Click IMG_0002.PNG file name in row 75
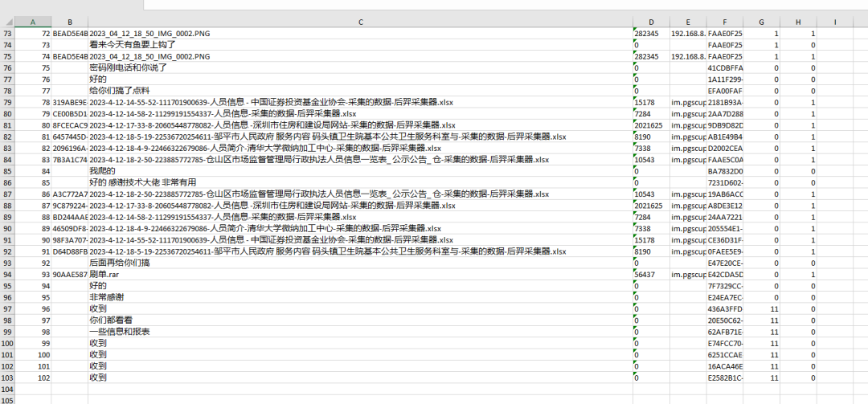 point(360,56)
